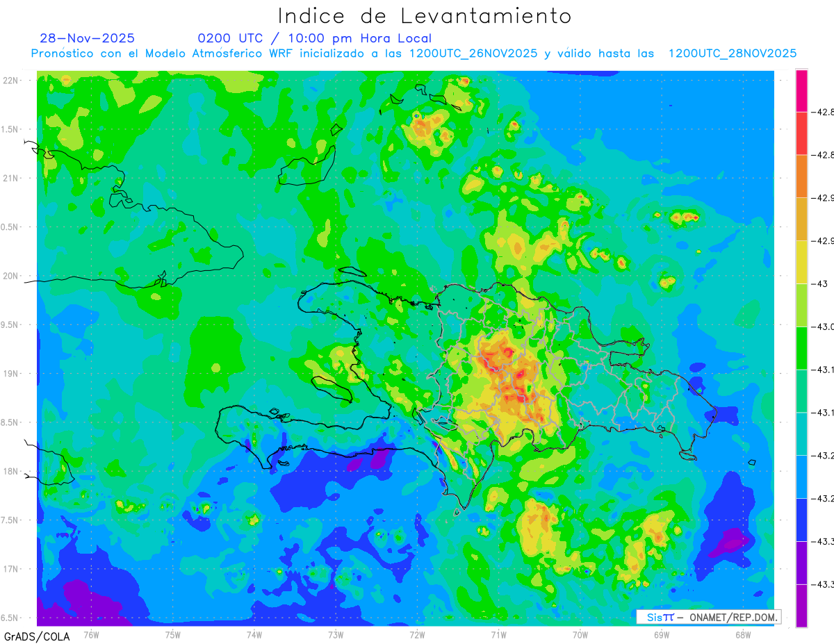Select the bright yellow legend segment
834x644 pixels.
click(x=801, y=262)
